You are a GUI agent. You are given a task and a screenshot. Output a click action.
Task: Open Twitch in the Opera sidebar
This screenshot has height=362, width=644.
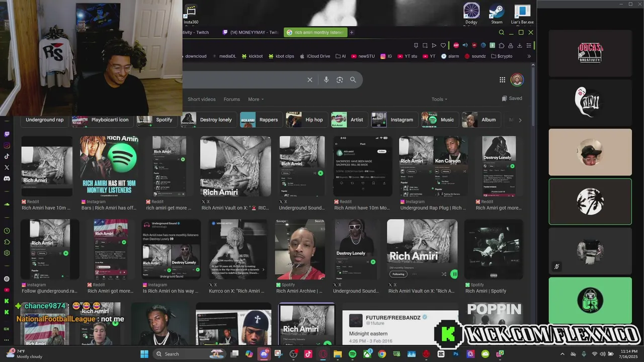click(x=7, y=134)
